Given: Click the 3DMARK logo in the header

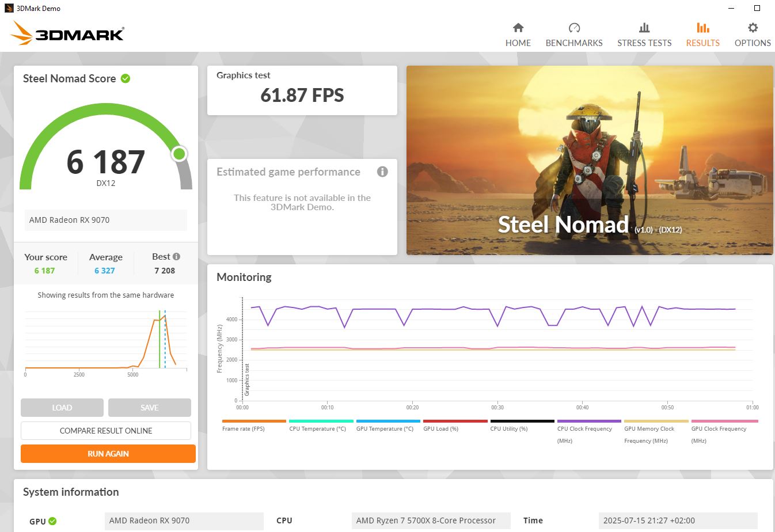Looking at the screenshot, I should [67, 33].
